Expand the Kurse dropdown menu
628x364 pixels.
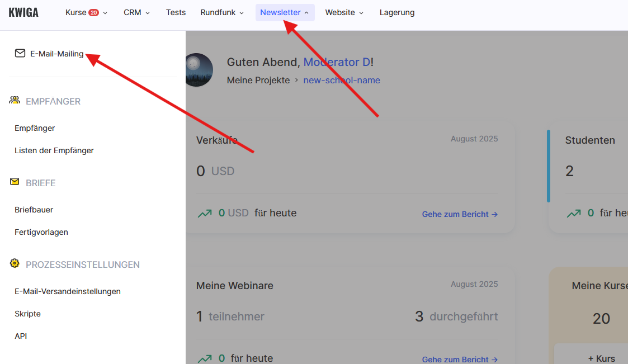click(86, 12)
